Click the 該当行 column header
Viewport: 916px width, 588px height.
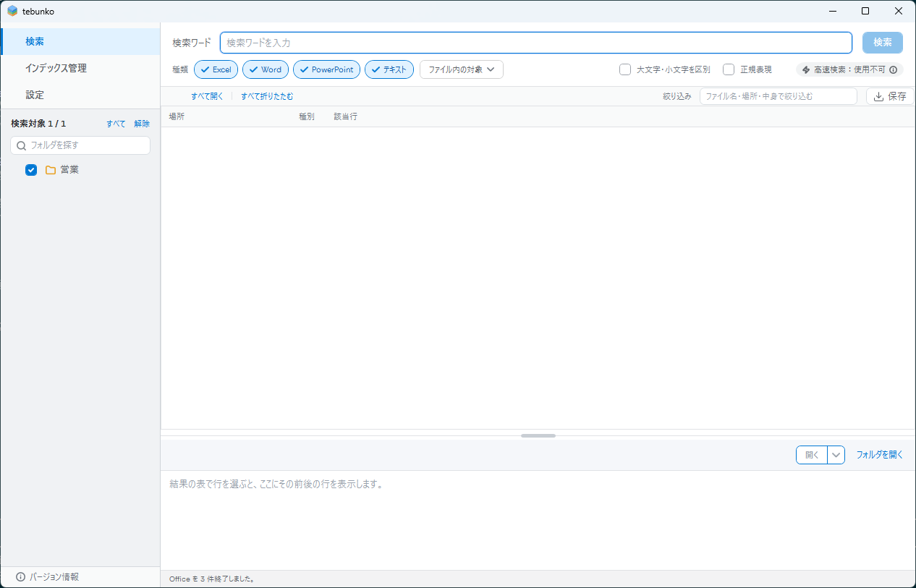coord(345,116)
